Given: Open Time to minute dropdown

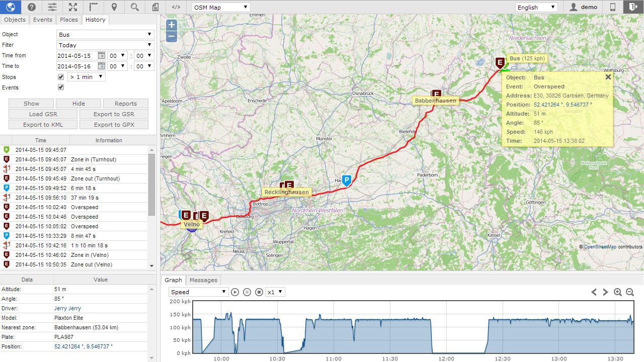Looking at the screenshot, I should pyautogui.click(x=144, y=66).
